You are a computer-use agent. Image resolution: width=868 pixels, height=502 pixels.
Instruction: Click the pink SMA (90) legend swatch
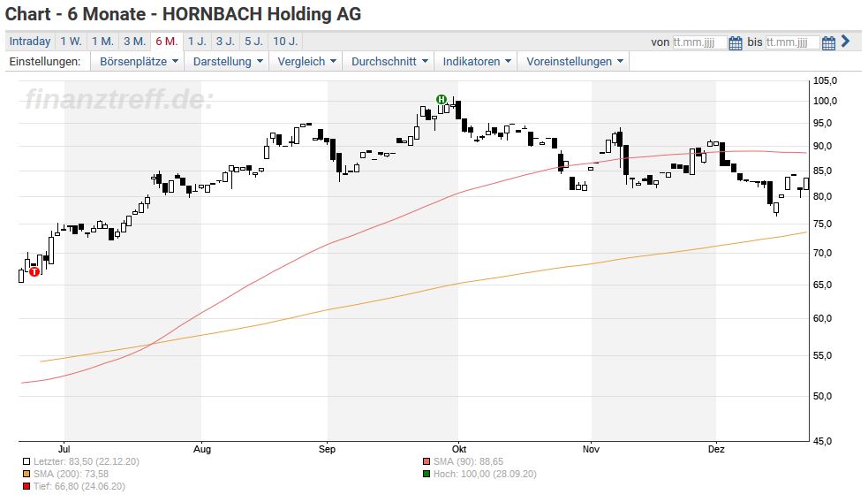tap(426, 461)
